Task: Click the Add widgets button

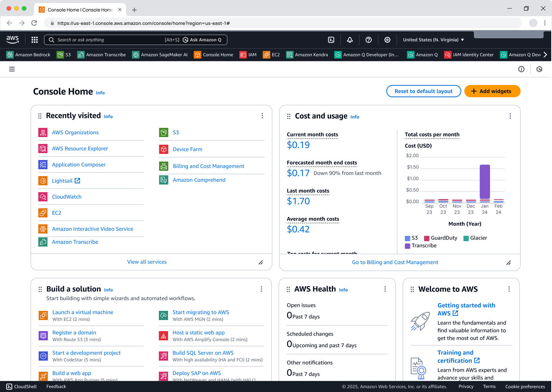Action: [x=493, y=91]
